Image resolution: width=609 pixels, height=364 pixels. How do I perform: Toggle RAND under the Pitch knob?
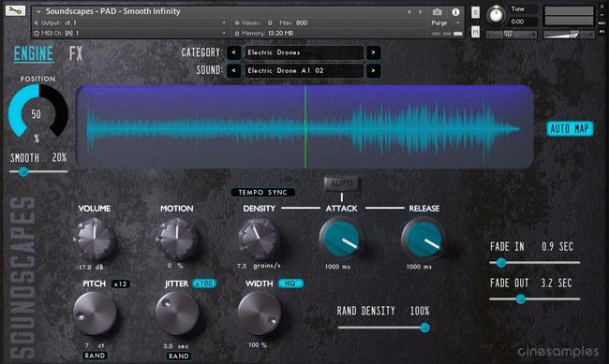pos(95,356)
